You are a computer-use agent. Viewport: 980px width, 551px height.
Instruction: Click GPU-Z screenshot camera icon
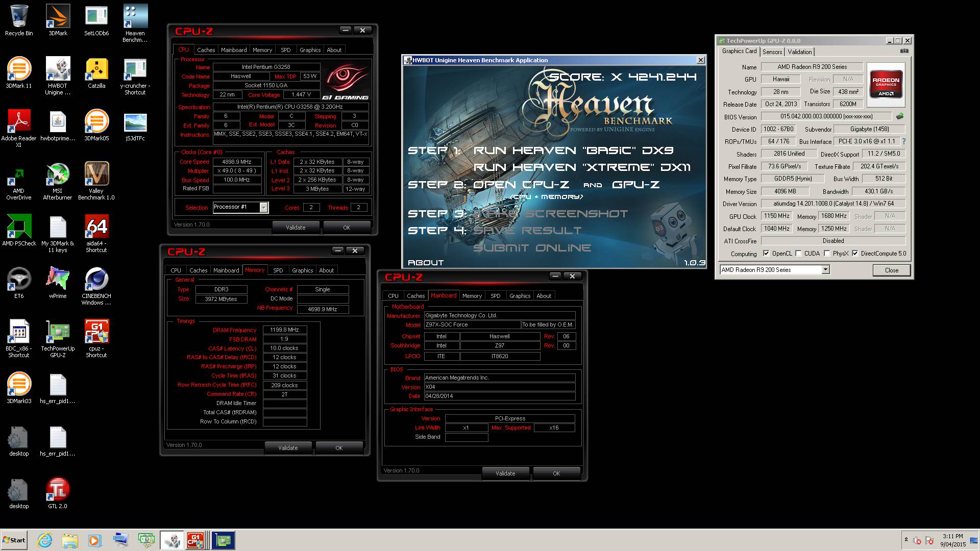(904, 51)
